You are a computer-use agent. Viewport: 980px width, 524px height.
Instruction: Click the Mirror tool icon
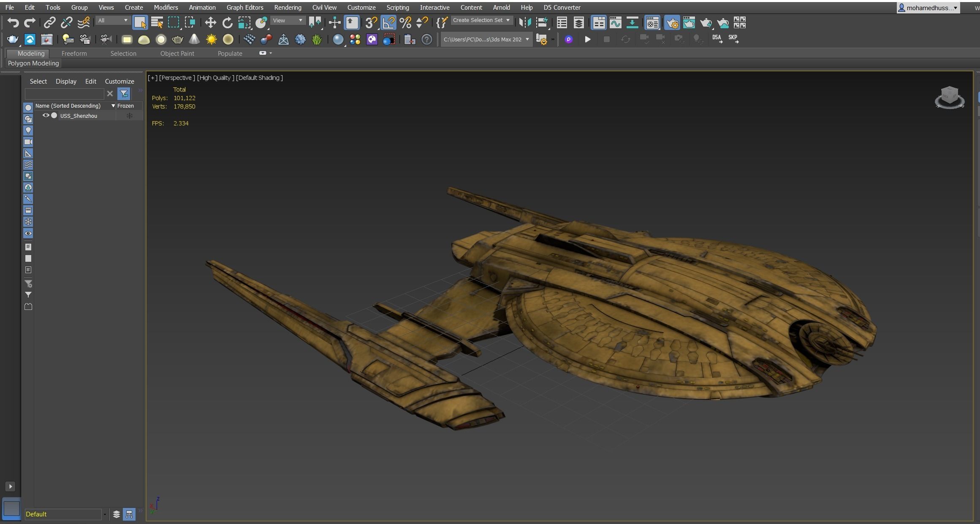point(525,22)
